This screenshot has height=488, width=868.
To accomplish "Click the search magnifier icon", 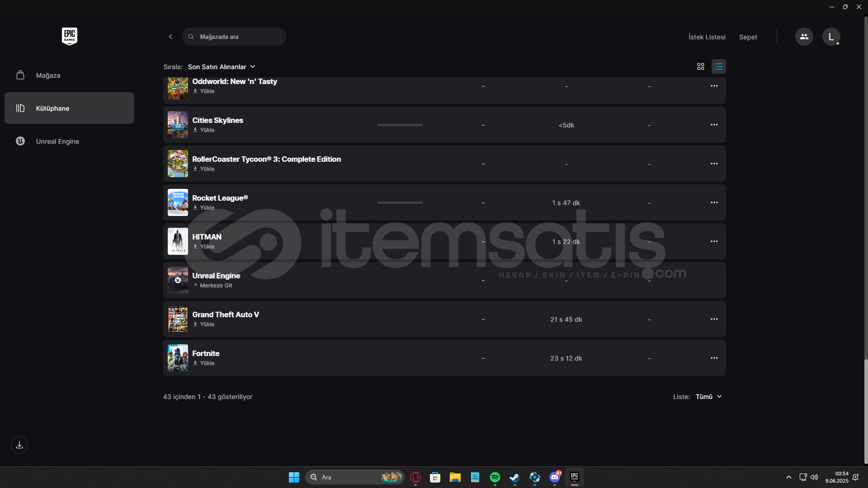I will [x=191, y=37].
